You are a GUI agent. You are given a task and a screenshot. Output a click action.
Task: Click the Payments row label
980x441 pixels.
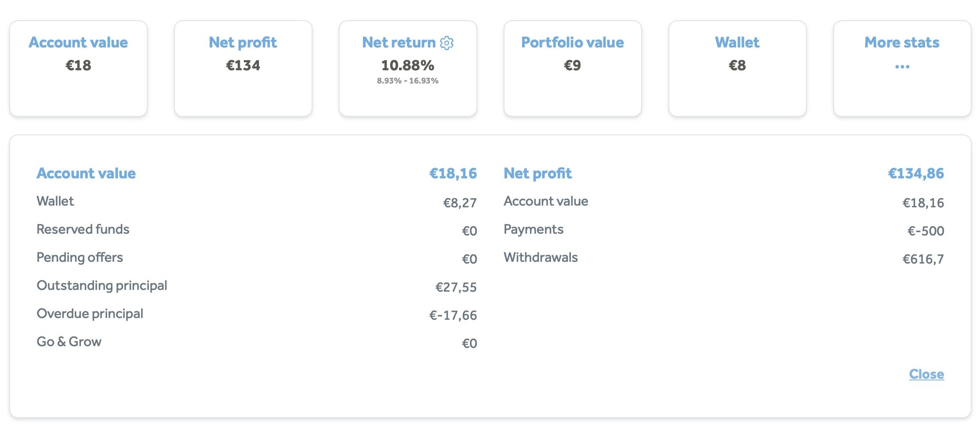[534, 229]
